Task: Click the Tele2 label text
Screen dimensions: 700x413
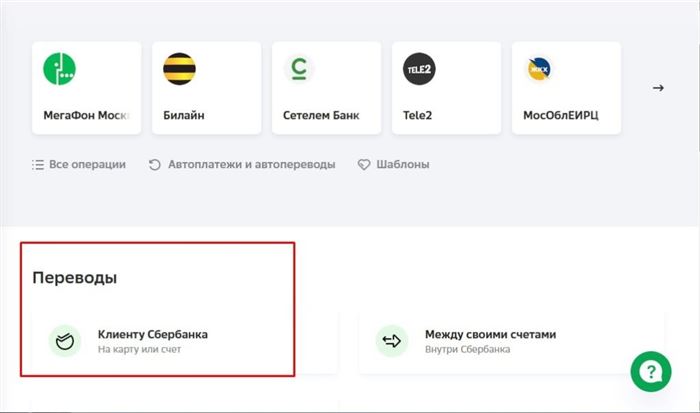Action: click(417, 115)
